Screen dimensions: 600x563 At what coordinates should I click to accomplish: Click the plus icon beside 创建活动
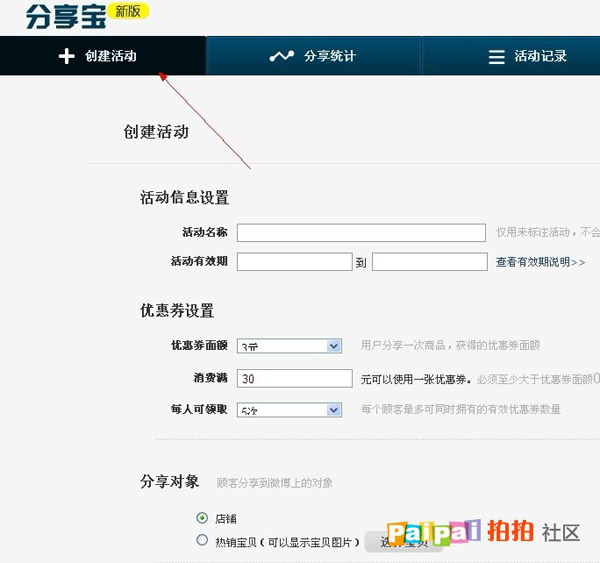[66, 56]
